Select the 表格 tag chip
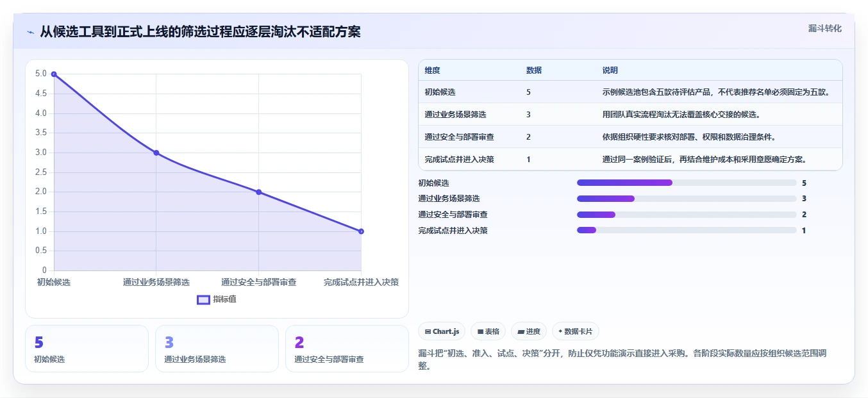This screenshot has height=398, width=868. [488, 331]
